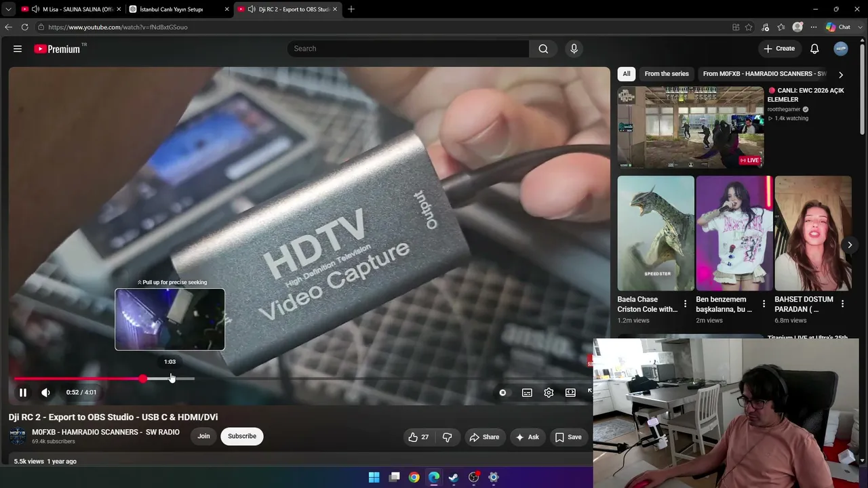Open the media control music note icon
This screenshot has width=868, height=488.
(765, 27)
